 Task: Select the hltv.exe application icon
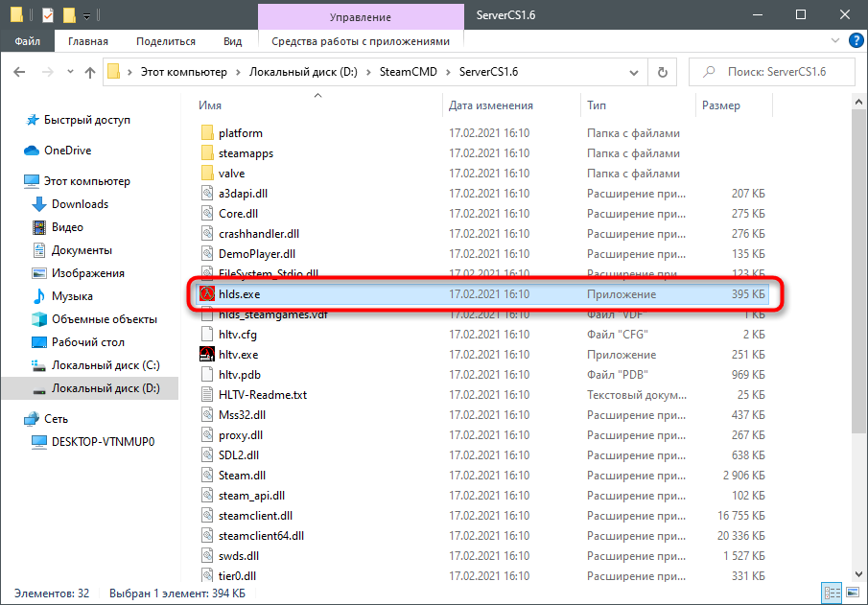pyautogui.click(x=207, y=354)
